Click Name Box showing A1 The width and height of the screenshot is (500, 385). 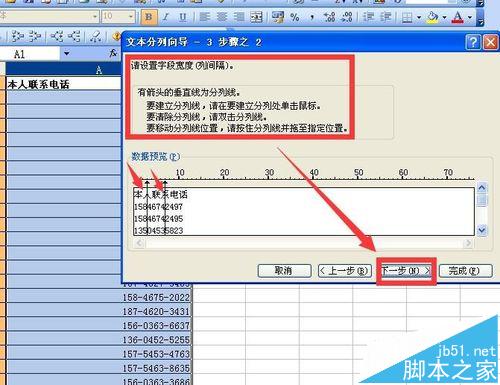click(x=29, y=54)
